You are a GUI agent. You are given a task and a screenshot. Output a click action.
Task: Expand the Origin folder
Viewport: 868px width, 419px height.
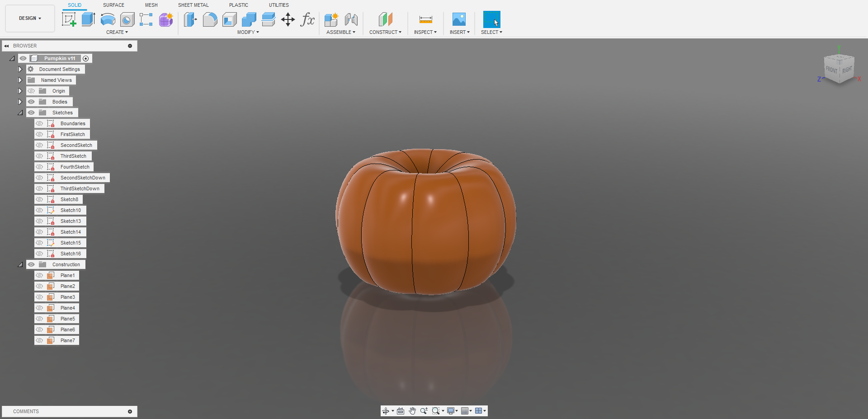coord(20,91)
